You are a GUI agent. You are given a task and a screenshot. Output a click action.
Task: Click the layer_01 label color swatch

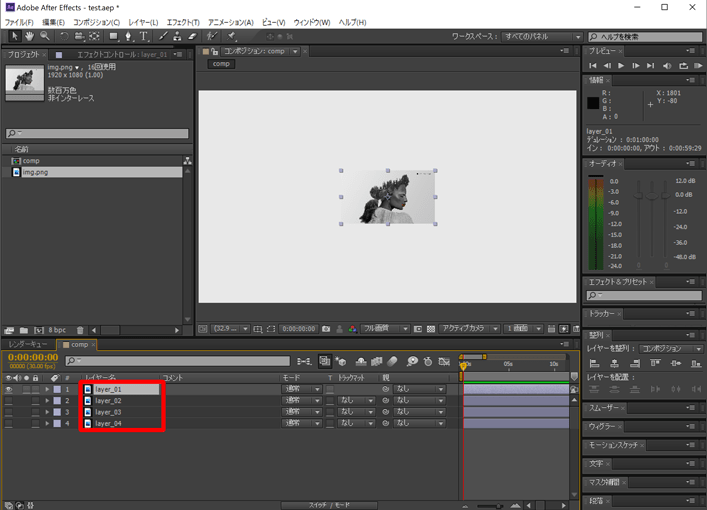coord(57,389)
